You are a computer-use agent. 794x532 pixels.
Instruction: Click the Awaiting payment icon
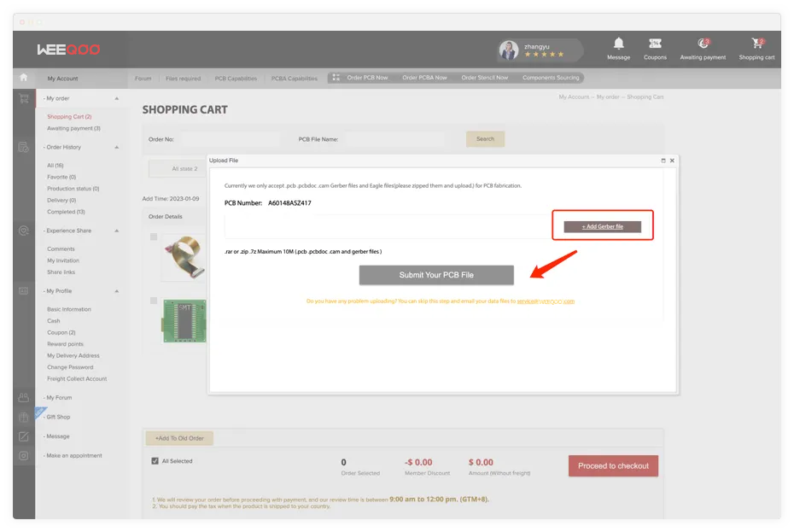[x=703, y=44]
